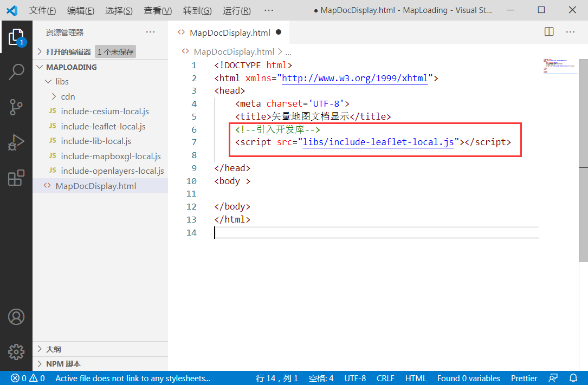
Task: Open the feedback icon in status bar
Action: click(x=553, y=379)
